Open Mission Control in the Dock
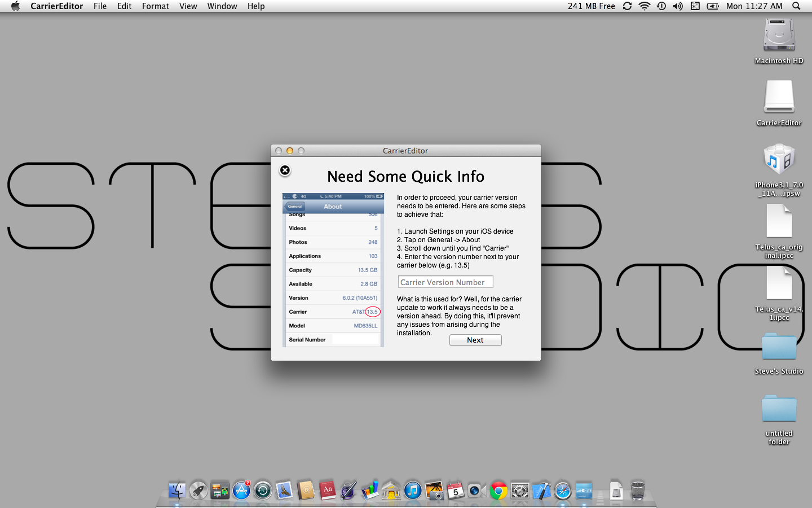812x508 pixels. (x=220, y=491)
